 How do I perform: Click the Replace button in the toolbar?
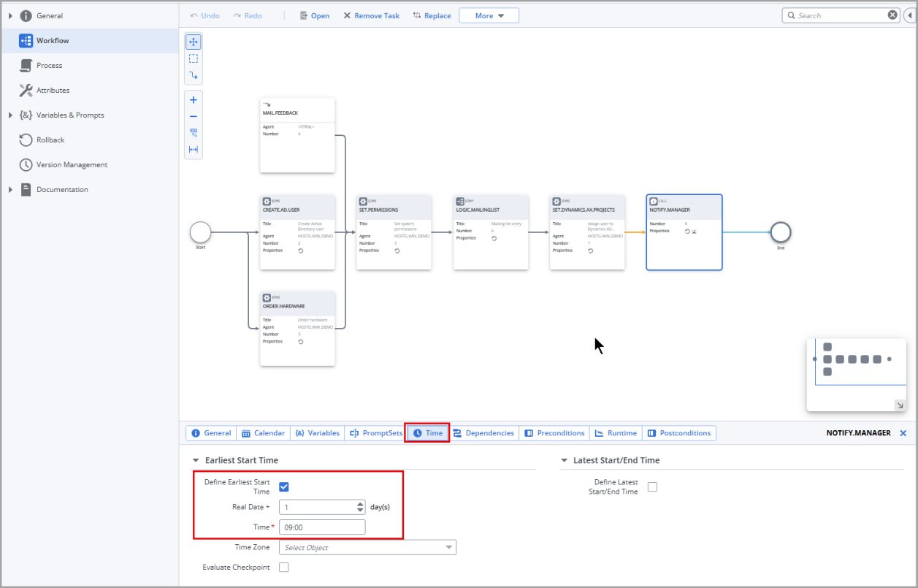point(432,15)
